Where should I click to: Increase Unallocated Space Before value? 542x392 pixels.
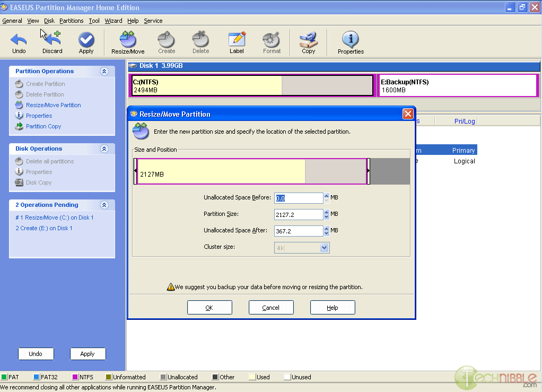[x=327, y=196]
